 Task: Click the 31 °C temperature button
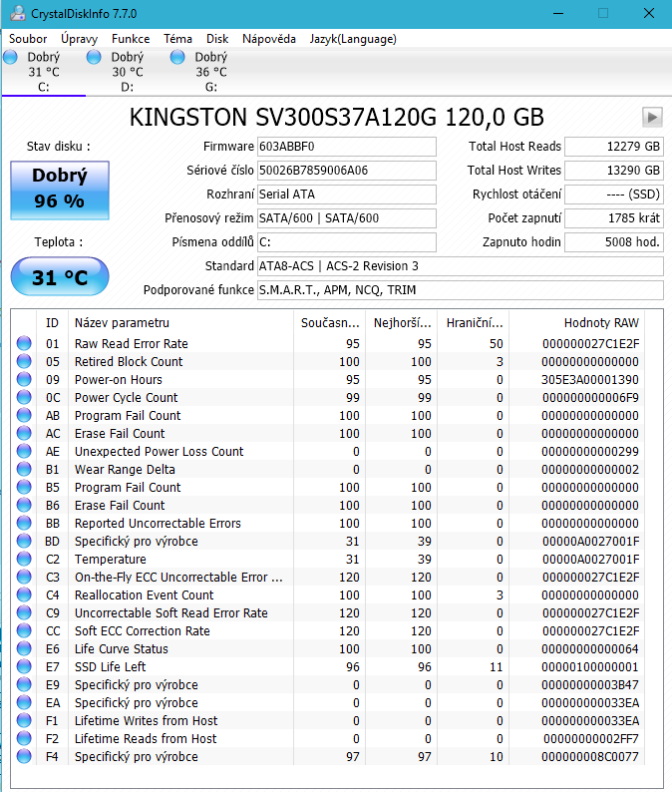click(60, 276)
